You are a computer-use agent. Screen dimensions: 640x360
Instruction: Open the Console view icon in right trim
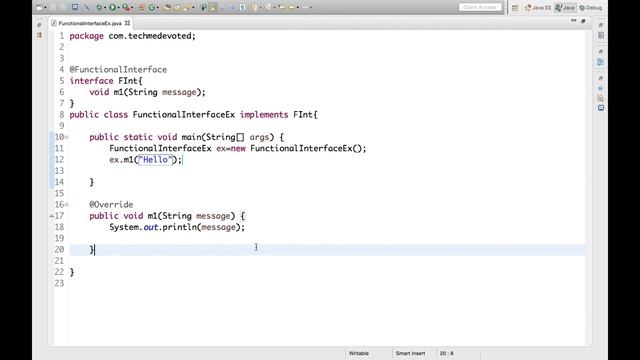point(601,108)
